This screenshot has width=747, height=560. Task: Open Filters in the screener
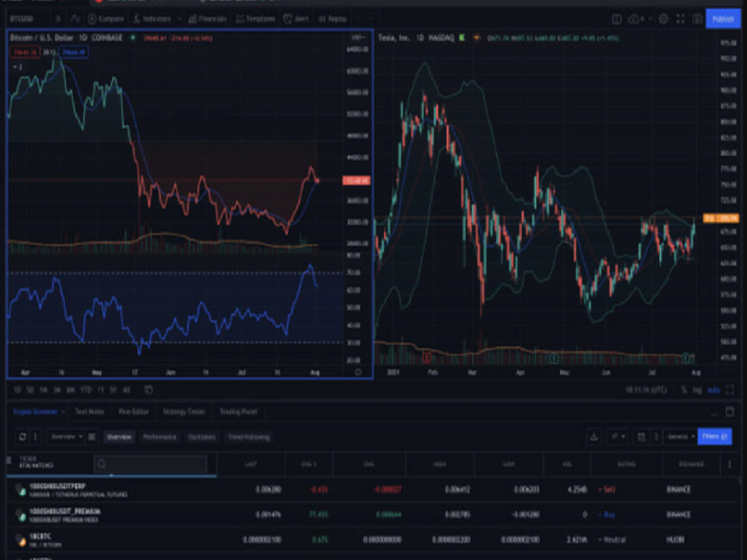pos(714,437)
